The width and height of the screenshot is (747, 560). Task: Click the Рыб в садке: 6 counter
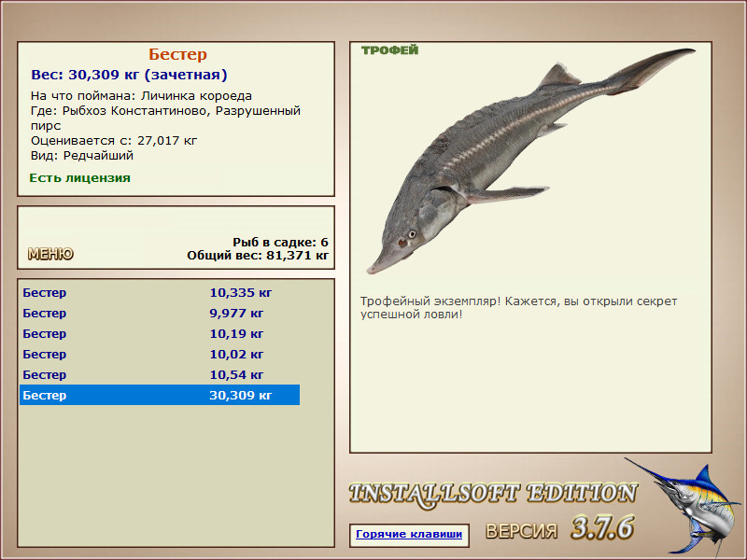281,243
